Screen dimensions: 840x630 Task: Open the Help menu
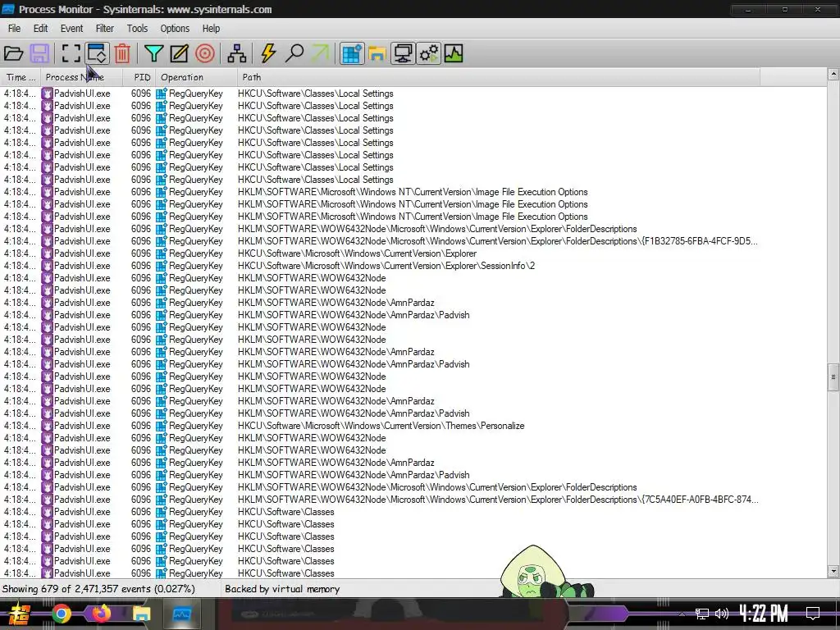tap(211, 29)
